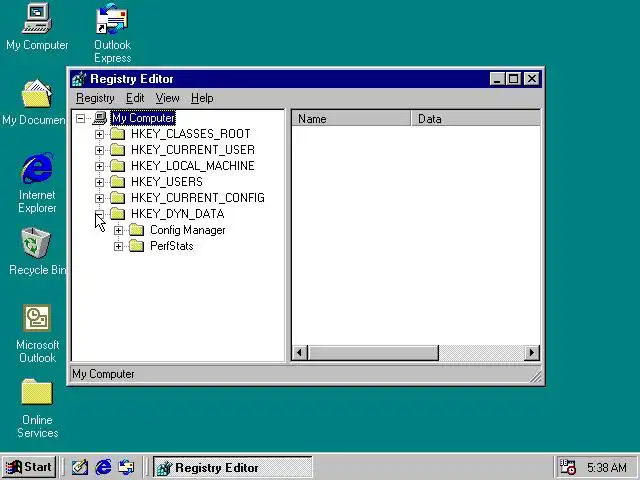Collapse the My Computer root node

80,118
